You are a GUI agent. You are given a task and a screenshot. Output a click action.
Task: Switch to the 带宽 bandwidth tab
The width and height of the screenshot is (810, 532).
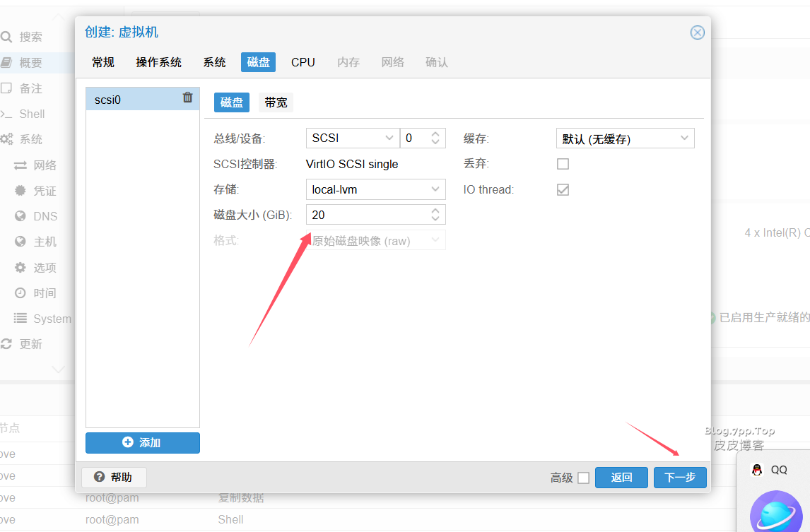click(276, 102)
